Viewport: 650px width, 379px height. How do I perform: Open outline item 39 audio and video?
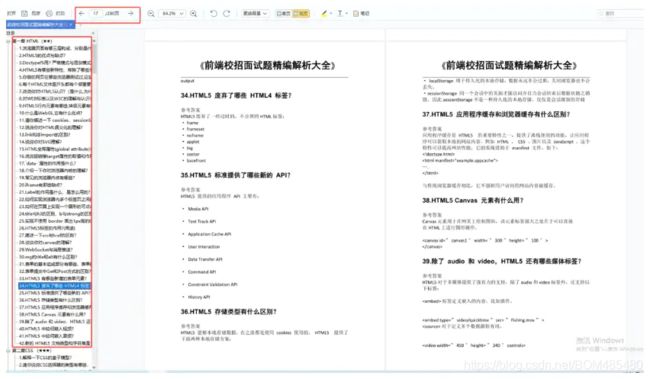(x=54, y=321)
